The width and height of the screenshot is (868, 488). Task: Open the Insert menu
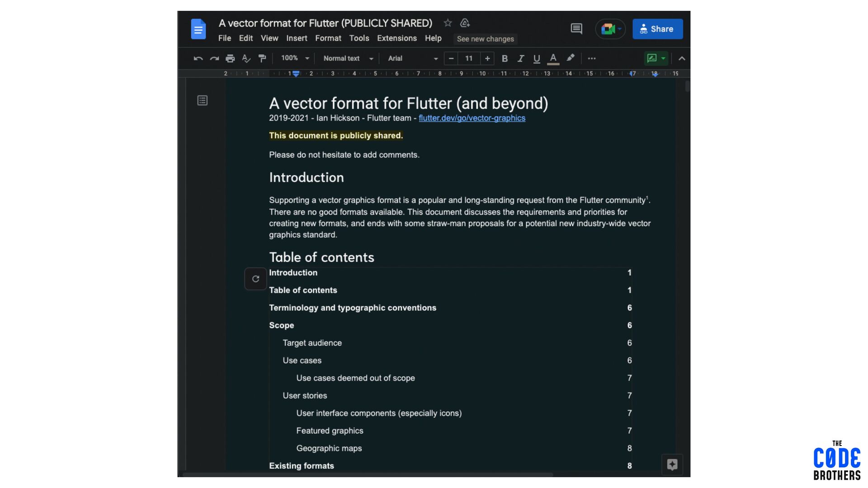click(297, 38)
